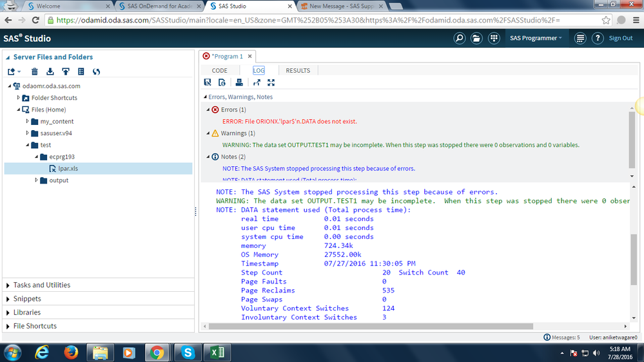Collapse the Warnings (1) group
The height and width of the screenshot is (362, 644).
pyautogui.click(x=208, y=133)
